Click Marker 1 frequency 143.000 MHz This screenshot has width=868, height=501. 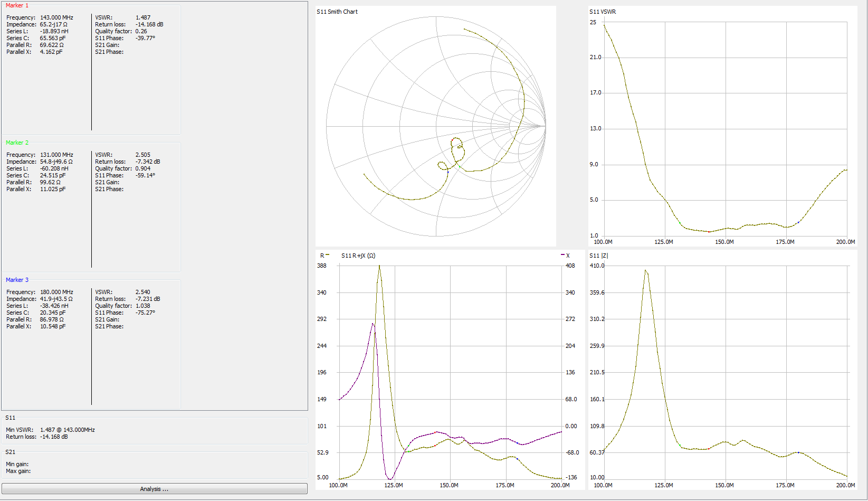tap(56, 17)
